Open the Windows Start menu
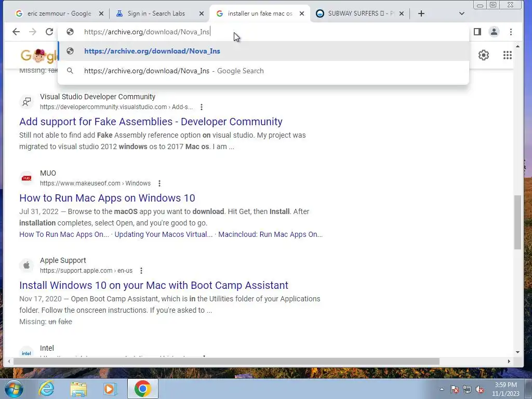The image size is (532, 399). pyautogui.click(x=14, y=389)
